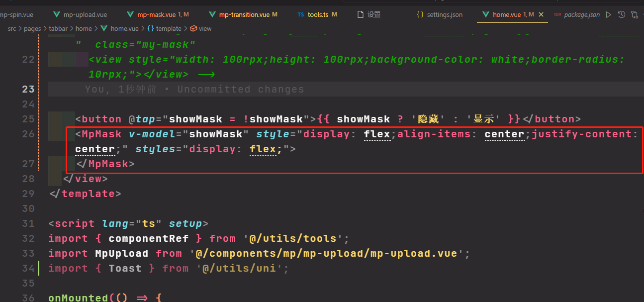The width and height of the screenshot is (644, 302).
Task: Open the mp-transition.vue tab
Action: [244, 15]
